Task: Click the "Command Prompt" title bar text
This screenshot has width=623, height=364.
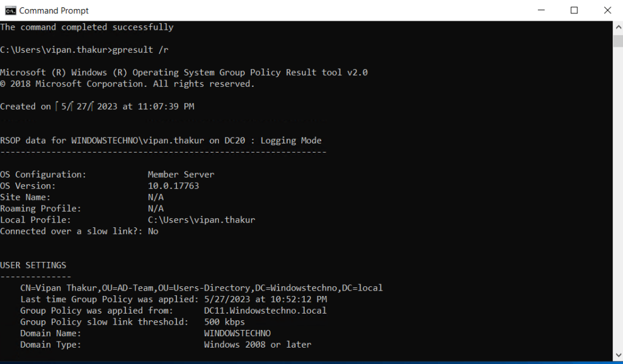Action: tap(54, 10)
